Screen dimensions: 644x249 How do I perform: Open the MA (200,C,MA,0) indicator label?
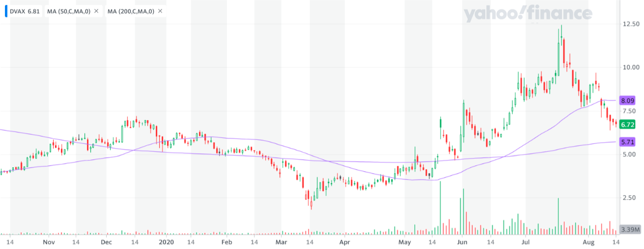(x=131, y=11)
